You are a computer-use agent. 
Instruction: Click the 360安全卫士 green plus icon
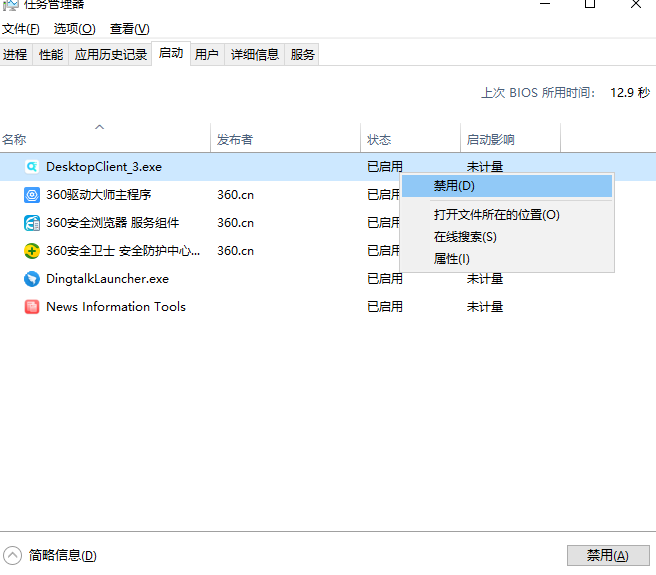tap(32, 251)
